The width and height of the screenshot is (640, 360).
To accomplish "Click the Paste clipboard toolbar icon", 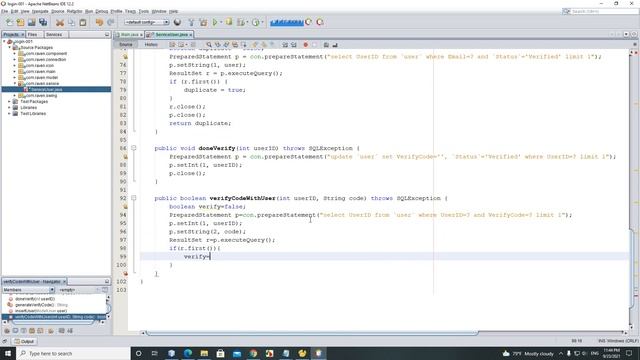I will pos(82,22).
